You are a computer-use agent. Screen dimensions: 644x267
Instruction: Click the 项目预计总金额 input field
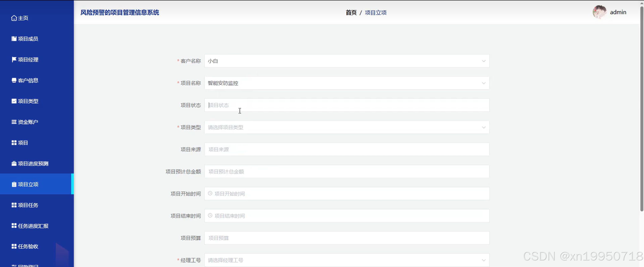click(x=347, y=172)
